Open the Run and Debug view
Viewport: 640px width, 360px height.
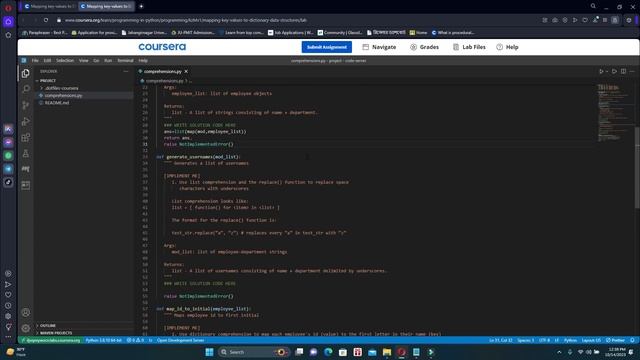(25, 121)
